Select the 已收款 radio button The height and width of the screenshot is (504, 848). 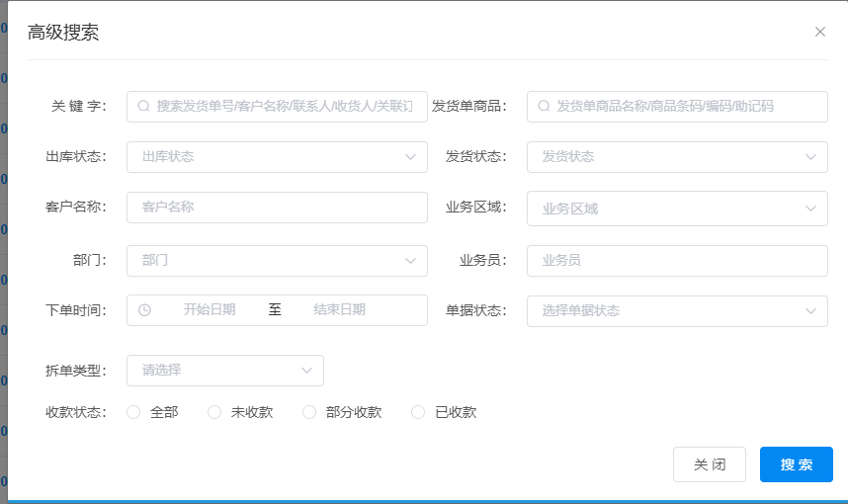point(418,412)
